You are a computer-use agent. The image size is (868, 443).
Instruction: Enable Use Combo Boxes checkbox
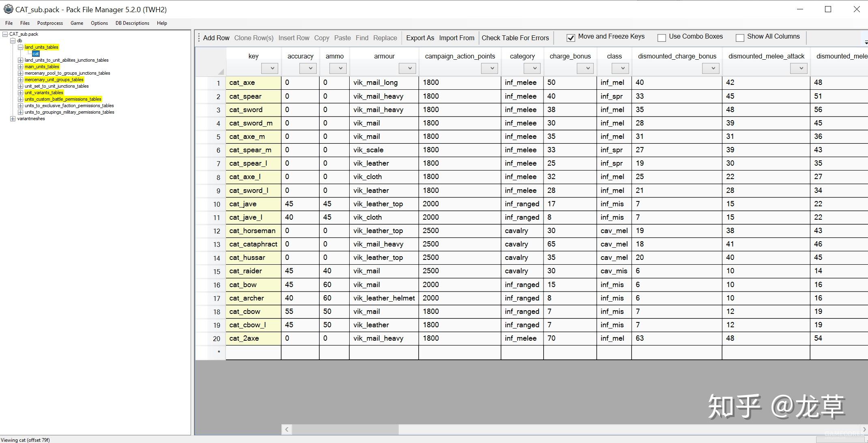click(662, 38)
